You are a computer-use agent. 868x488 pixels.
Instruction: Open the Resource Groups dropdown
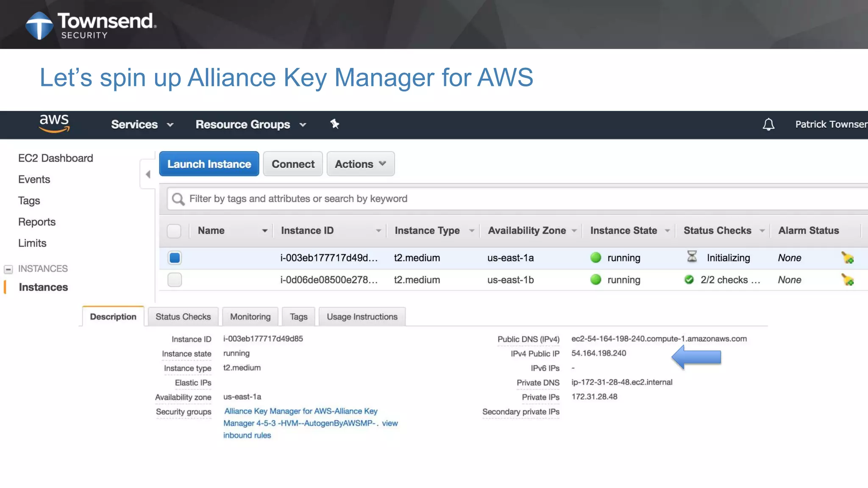[251, 125]
